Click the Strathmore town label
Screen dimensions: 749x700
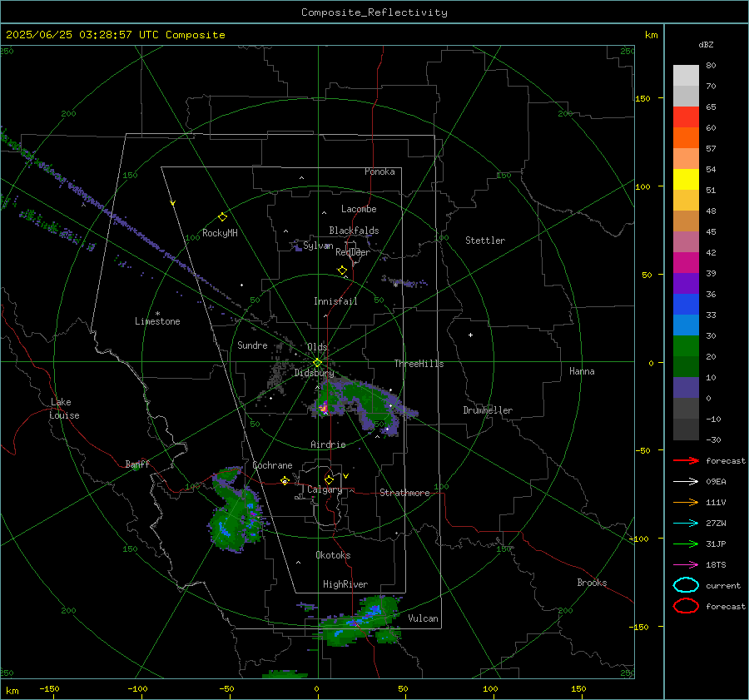(x=404, y=493)
